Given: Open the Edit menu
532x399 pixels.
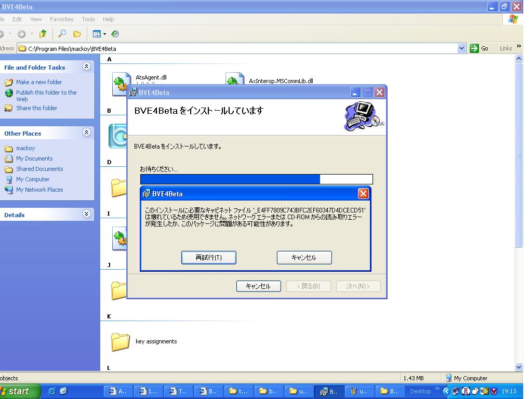Looking at the screenshot, I should tap(17, 19).
